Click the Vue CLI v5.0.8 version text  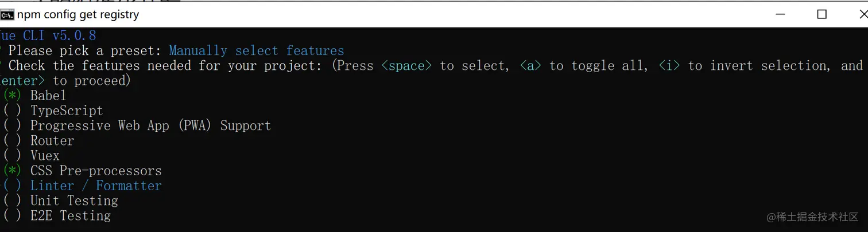coord(48,36)
